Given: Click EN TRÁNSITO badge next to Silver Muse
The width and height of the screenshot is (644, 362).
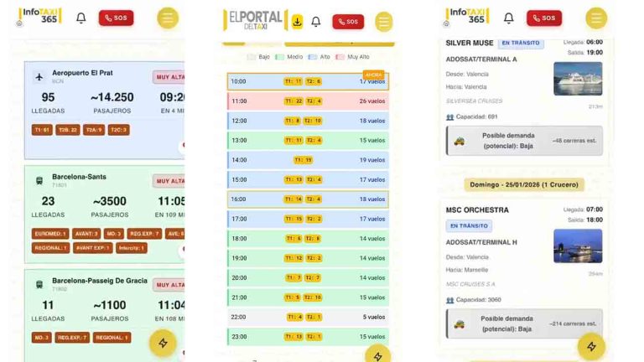Looking at the screenshot, I should (x=521, y=43).
